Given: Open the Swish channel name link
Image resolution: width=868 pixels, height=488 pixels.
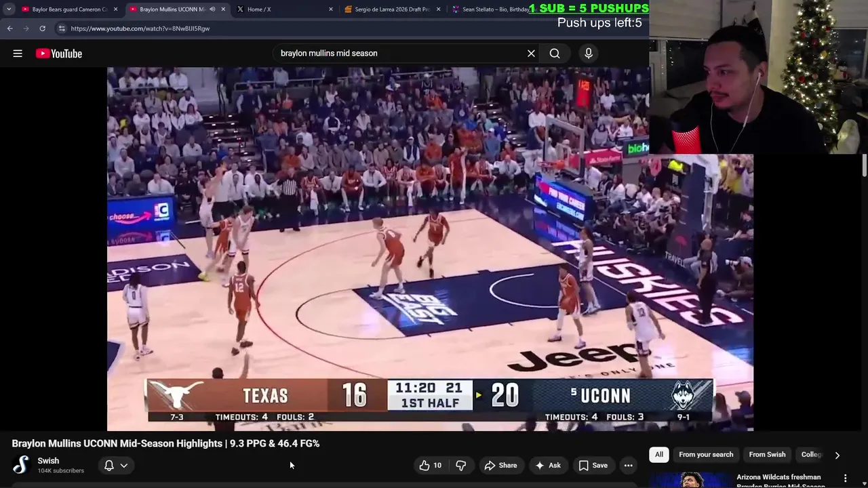Looking at the screenshot, I should (x=48, y=461).
